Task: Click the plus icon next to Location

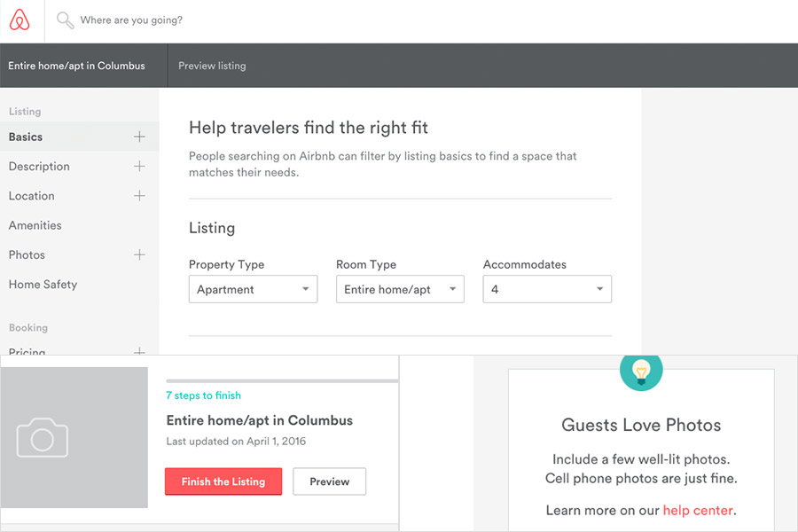Action: coord(139,196)
